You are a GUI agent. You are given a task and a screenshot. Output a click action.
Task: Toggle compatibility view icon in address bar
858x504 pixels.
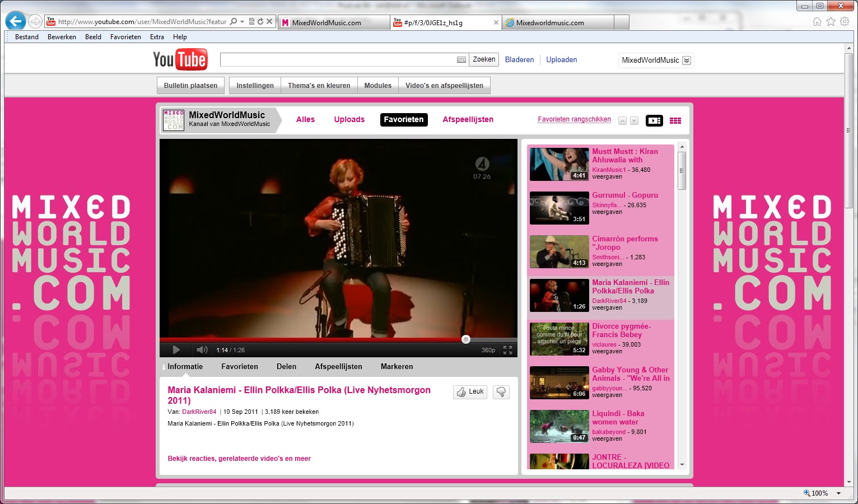(x=252, y=22)
